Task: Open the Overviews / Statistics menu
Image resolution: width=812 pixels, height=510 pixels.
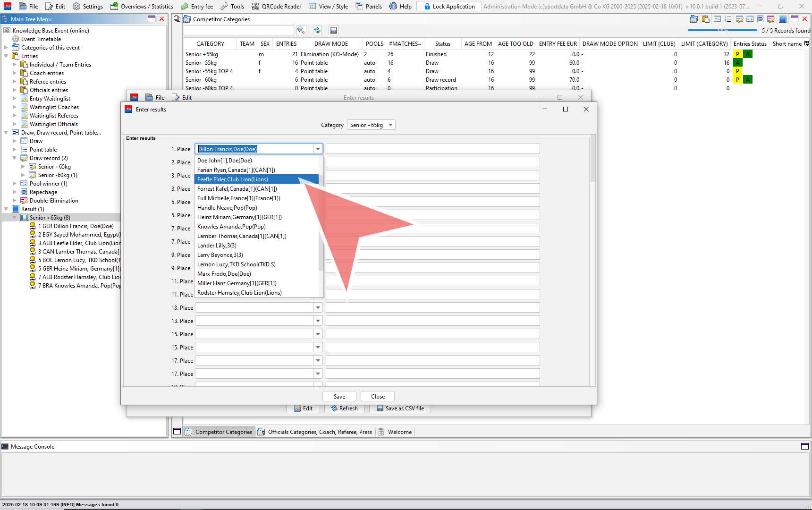Action: tap(142, 6)
